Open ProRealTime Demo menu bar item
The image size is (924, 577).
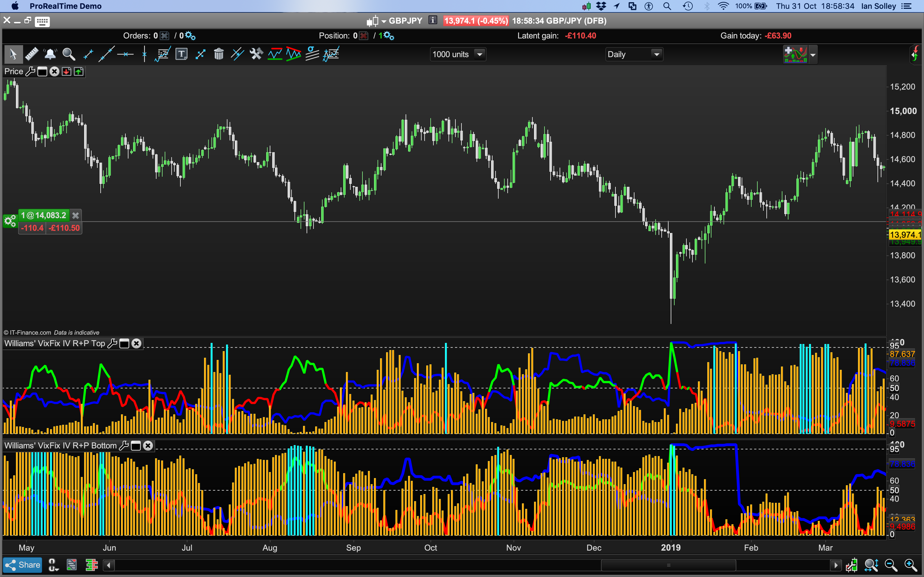point(65,6)
